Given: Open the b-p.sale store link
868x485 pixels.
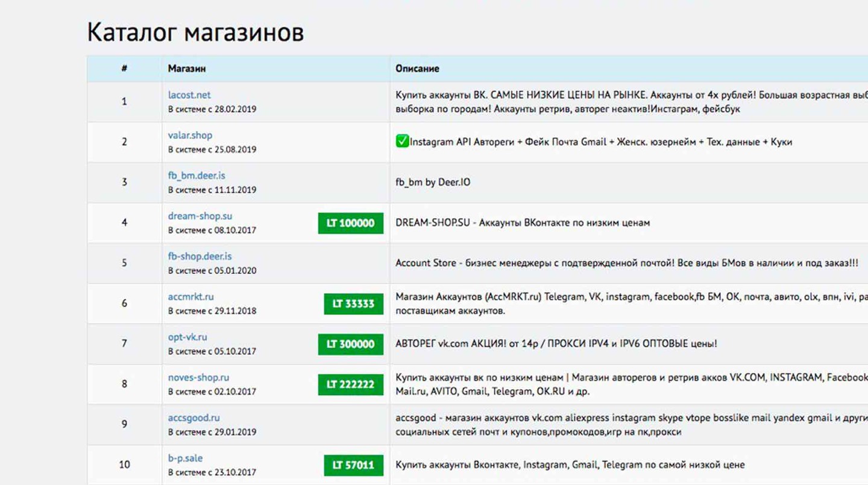Looking at the screenshot, I should point(185,458).
